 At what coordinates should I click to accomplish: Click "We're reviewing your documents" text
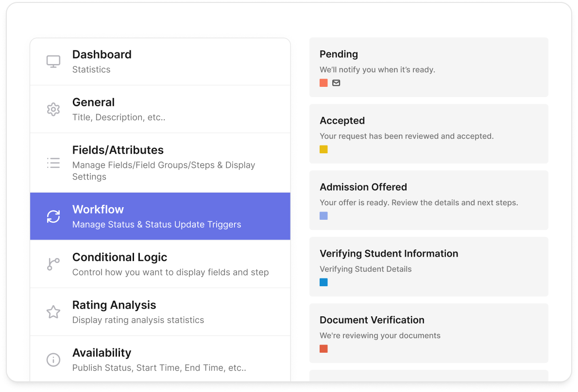click(380, 335)
